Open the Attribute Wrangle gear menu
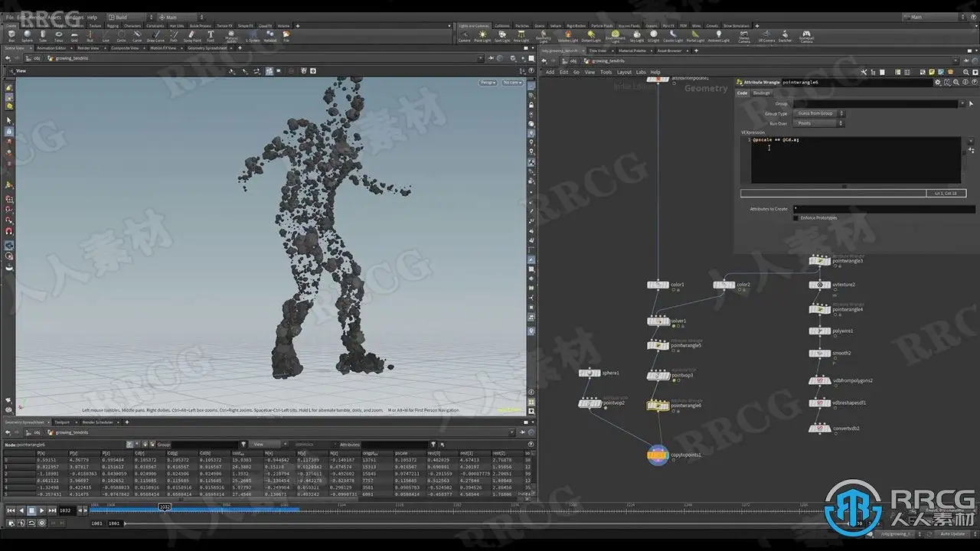 click(x=937, y=82)
